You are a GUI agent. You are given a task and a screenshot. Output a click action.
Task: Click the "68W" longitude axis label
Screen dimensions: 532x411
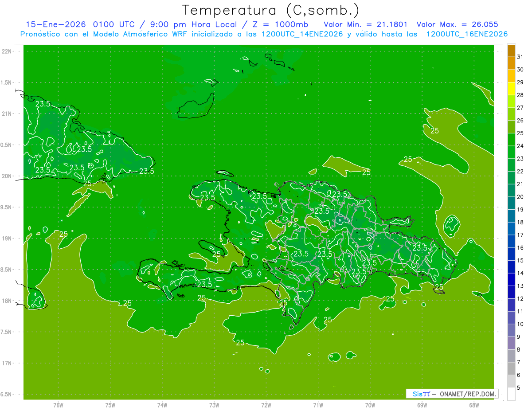pyautogui.click(x=474, y=405)
